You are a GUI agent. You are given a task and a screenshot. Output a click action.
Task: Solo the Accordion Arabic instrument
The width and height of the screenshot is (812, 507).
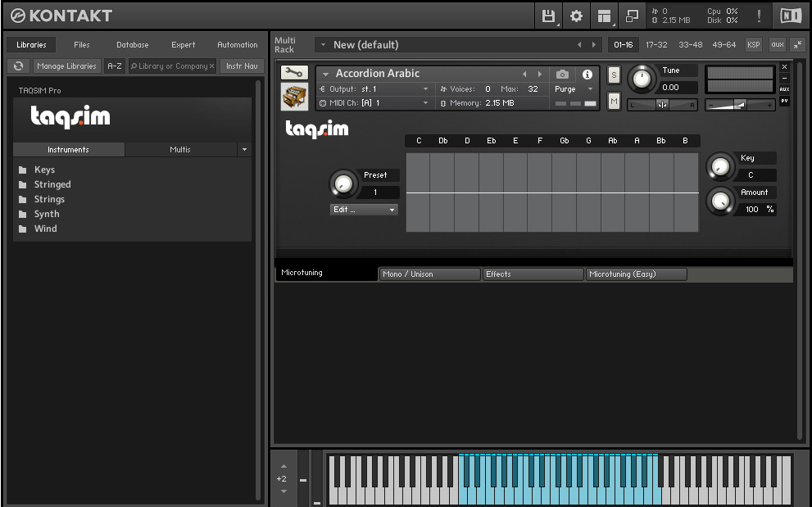[x=614, y=75]
